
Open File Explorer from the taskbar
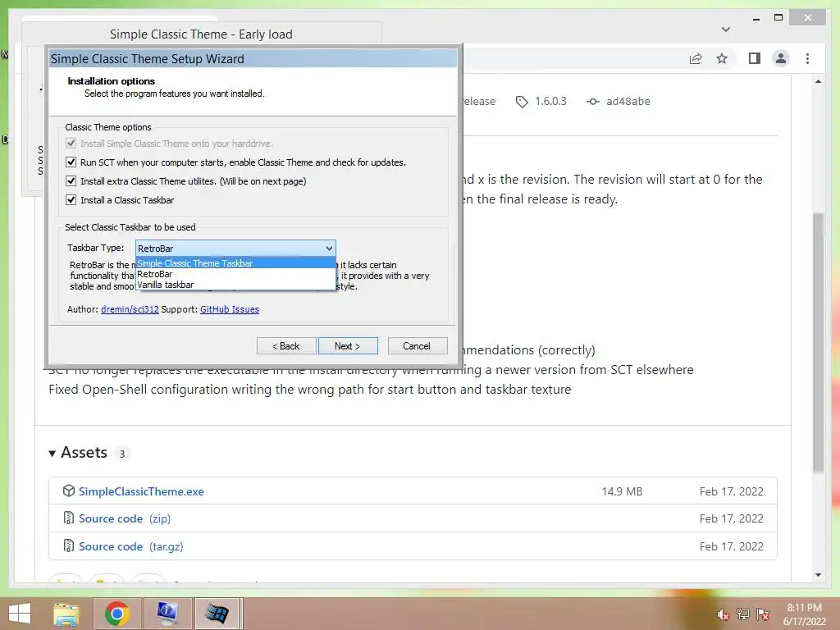(x=66, y=614)
